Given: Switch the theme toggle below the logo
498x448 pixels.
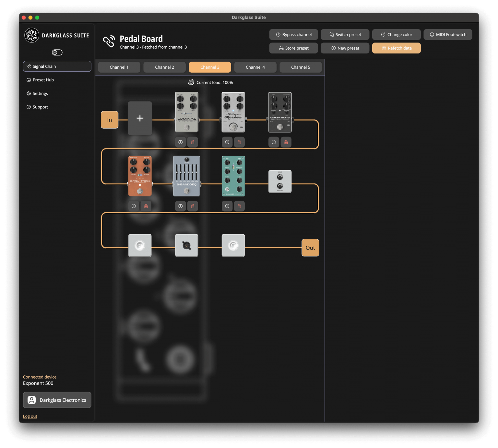Looking at the screenshot, I should (x=57, y=52).
